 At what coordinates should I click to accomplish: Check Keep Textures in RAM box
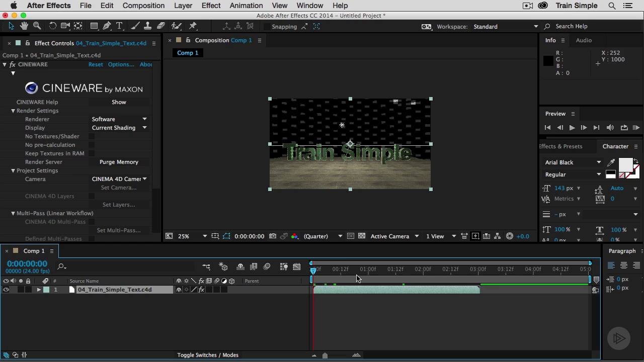(x=92, y=153)
